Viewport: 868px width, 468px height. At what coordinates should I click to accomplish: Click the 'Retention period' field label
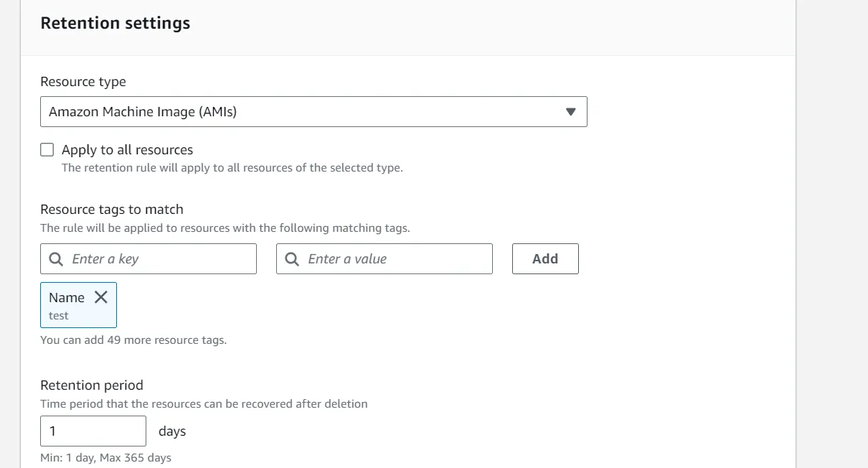click(x=92, y=385)
